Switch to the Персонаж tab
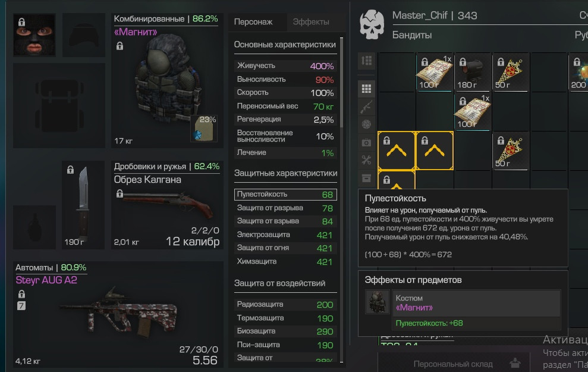 (x=253, y=22)
